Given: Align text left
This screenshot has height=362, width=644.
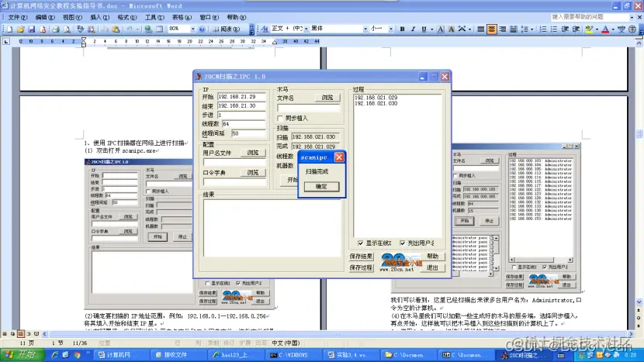Looking at the screenshot, I should (480, 29).
